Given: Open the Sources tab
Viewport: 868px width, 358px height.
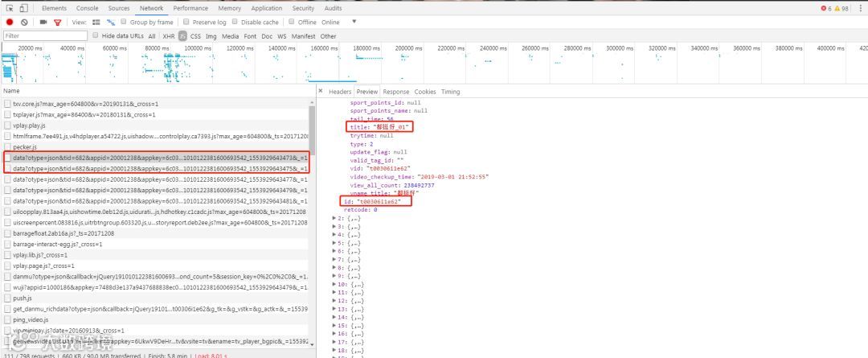Looking at the screenshot, I should click(x=119, y=8).
